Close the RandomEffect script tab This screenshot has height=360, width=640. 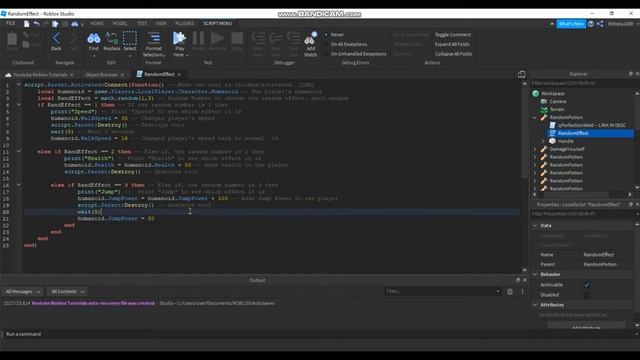[x=179, y=74]
